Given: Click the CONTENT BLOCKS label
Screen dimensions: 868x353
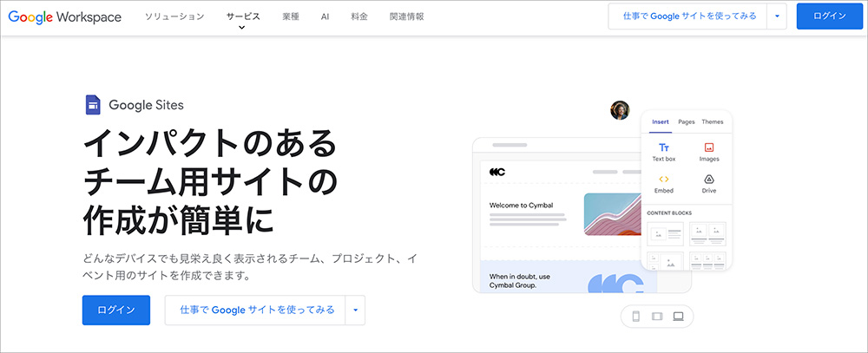Looking at the screenshot, I should point(669,213).
